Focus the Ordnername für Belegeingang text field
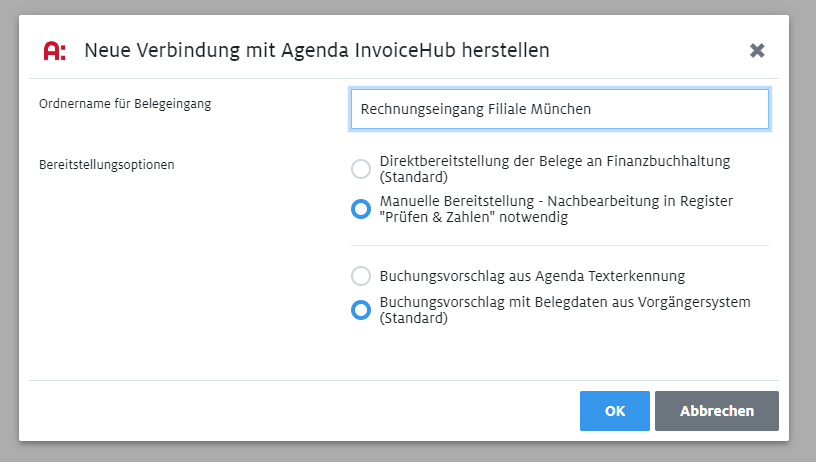This screenshot has width=816, height=462. click(559, 109)
